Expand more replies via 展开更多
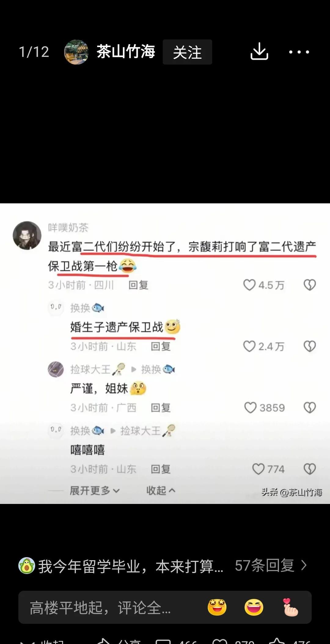Image resolution: width=330 pixels, height=644 pixels. click(95, 490)
